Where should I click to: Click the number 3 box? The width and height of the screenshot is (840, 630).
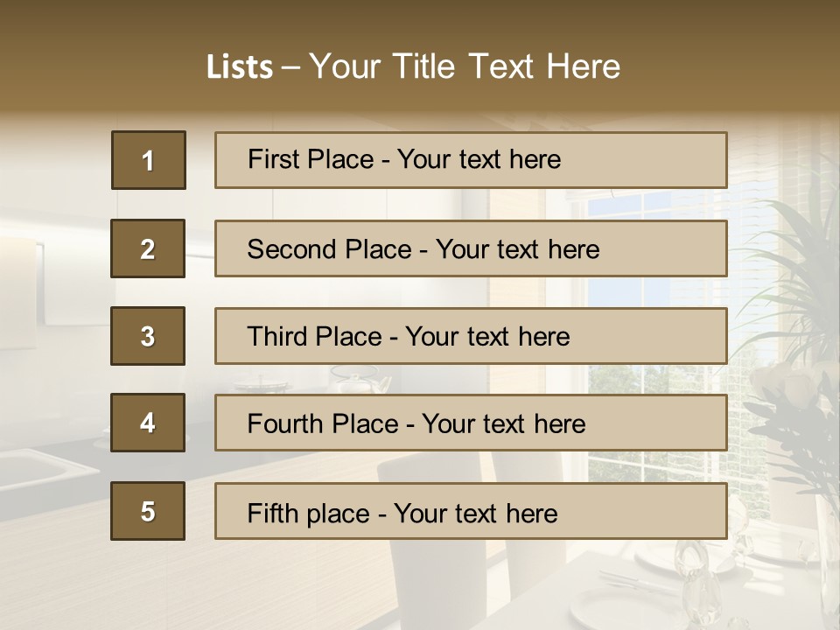[x=148, y=336]
